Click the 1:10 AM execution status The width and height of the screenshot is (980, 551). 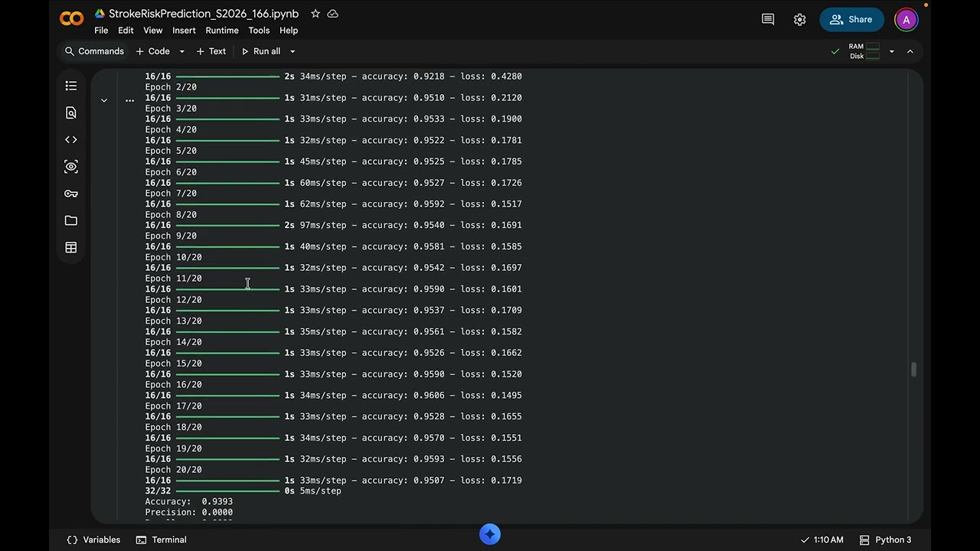coord(822,540)
